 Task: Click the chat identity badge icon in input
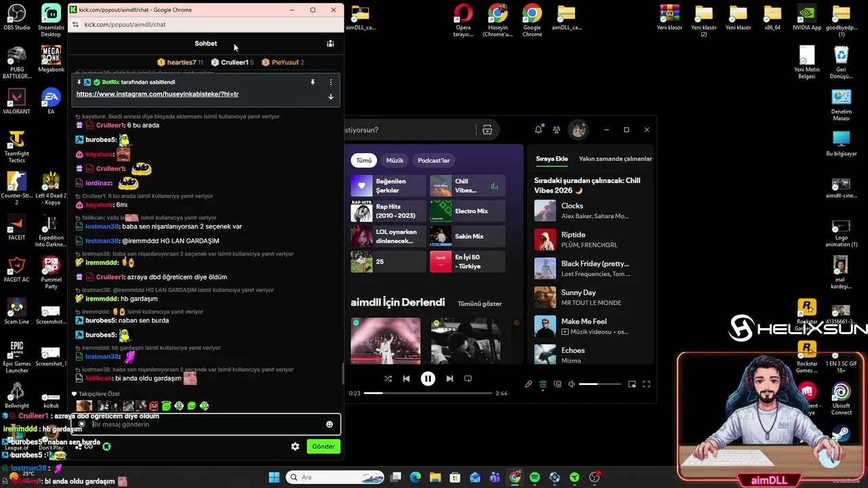[x=82, y=424]
